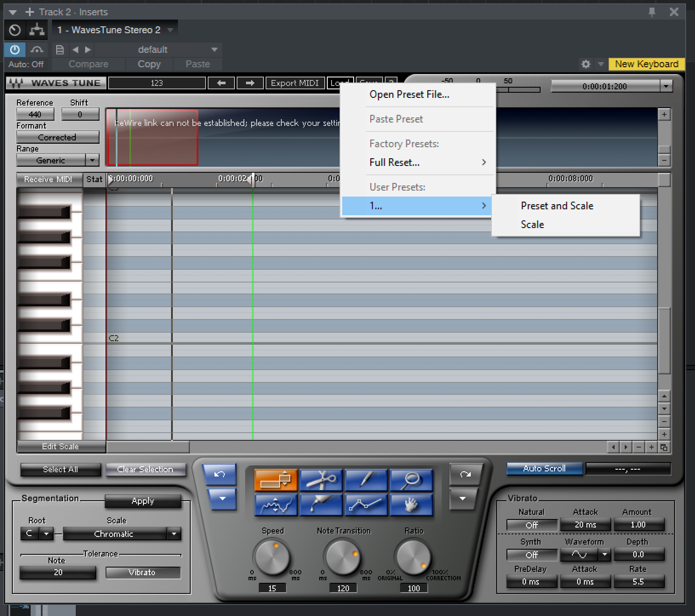Toggle Auto: Off automation mode
The image size is (695, 616).
tap(26, 64)
